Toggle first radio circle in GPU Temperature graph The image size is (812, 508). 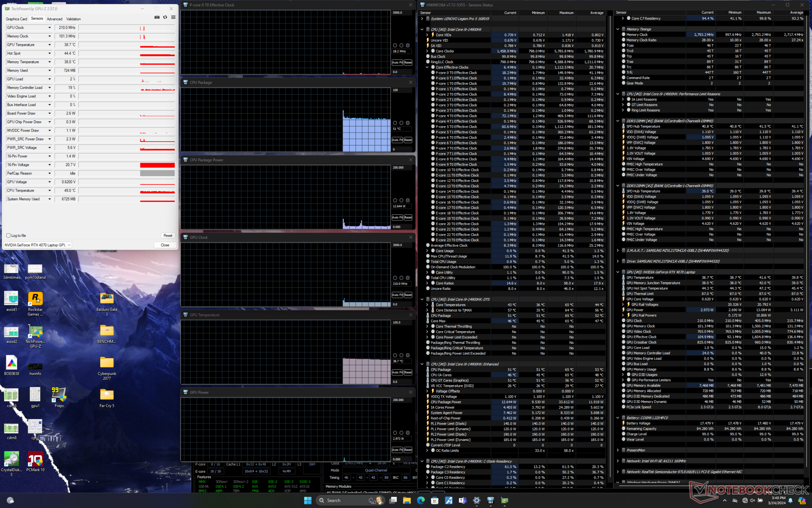(x=395, y=355)
